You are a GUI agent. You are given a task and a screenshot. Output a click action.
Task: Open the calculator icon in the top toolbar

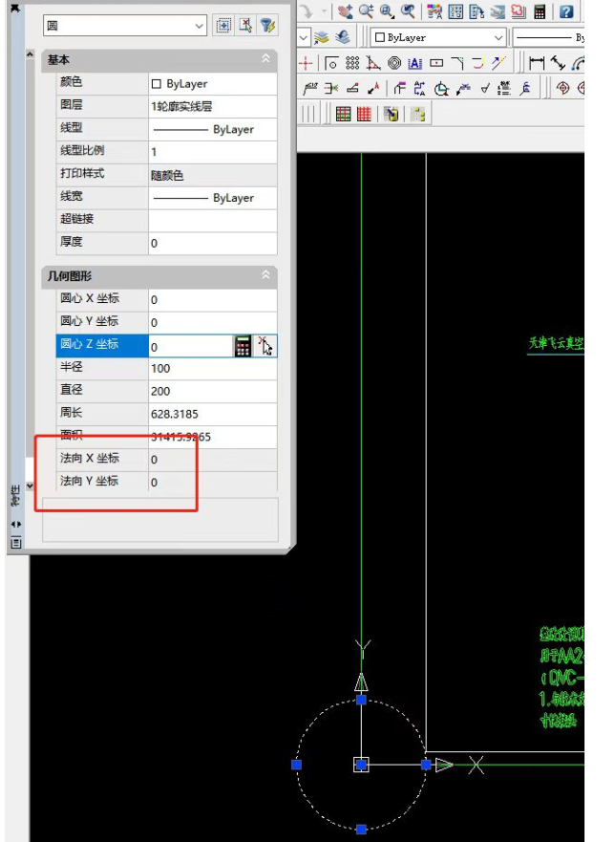[541, 11]
